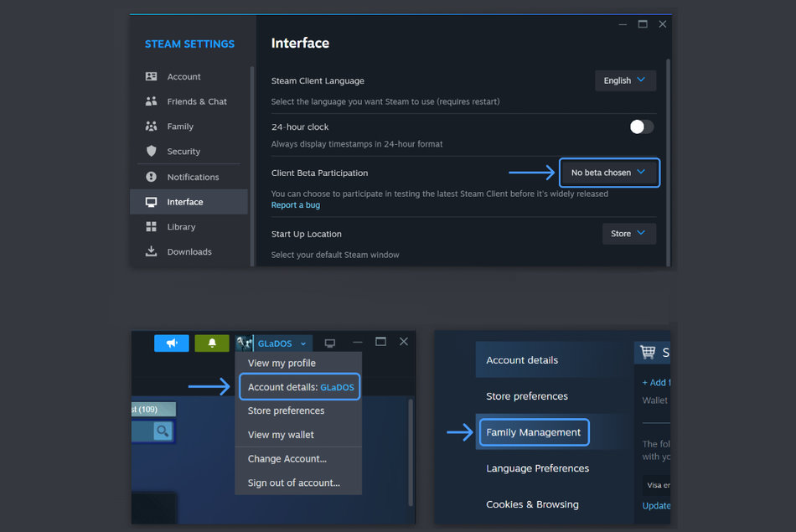Click the magnifier search button
The image size is (796, 532).
point(163,431)
